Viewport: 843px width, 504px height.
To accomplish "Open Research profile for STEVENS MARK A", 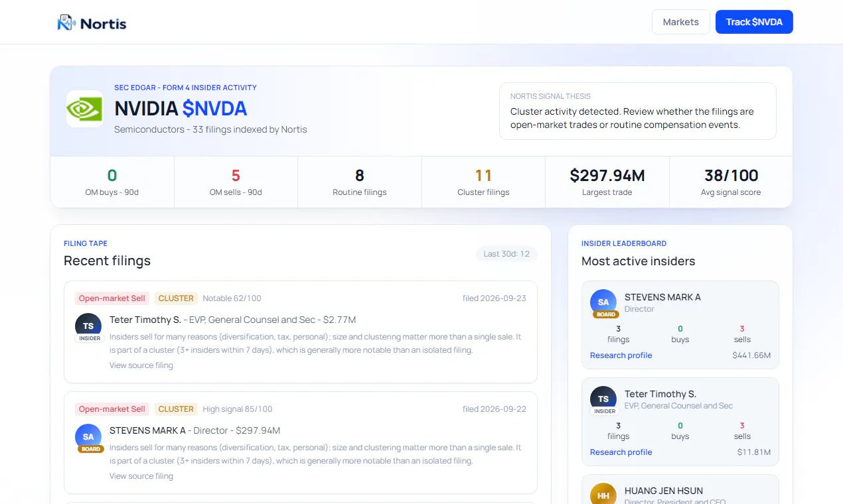I will [x=621, y=355].
